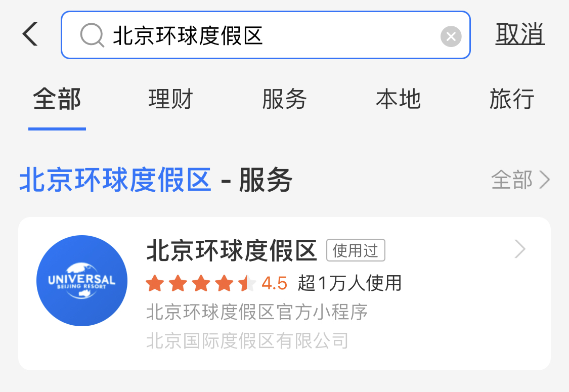Click the chevron arrow on result card
This screenshot has width=569, height=392.
tap(520, 249)
